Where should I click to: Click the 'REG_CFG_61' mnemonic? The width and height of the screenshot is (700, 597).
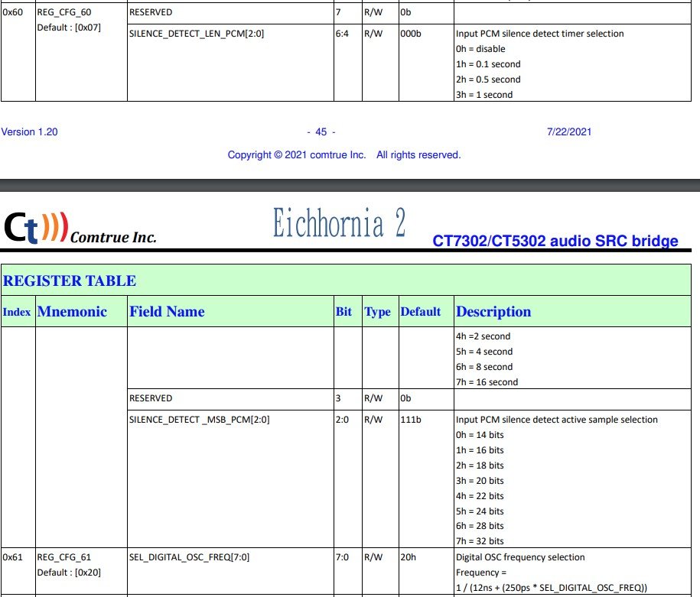click(63, 557)
